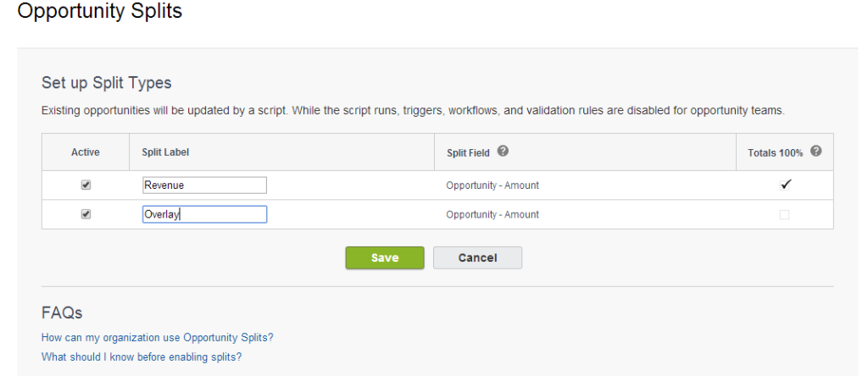The height and width of the screenshot is (376, 868).
Task: Click Opportunity - Amount in the Revenue row
Action: pos(492,185)
